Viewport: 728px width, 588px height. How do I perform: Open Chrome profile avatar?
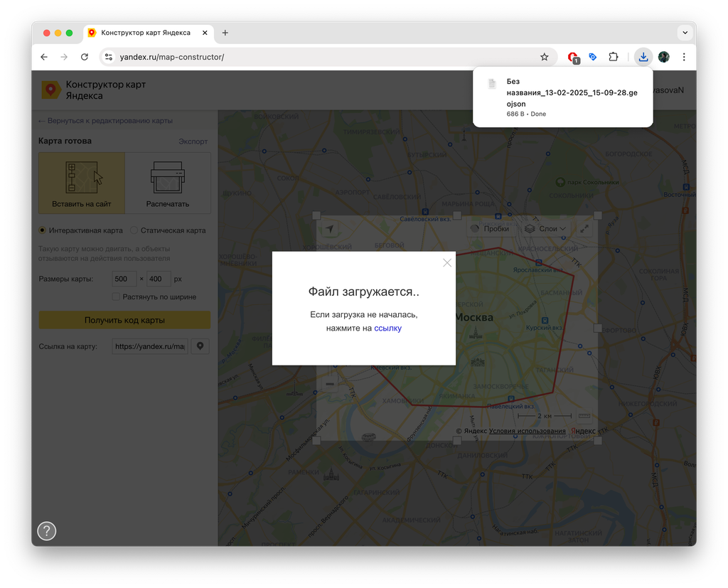tap(663, 57)
